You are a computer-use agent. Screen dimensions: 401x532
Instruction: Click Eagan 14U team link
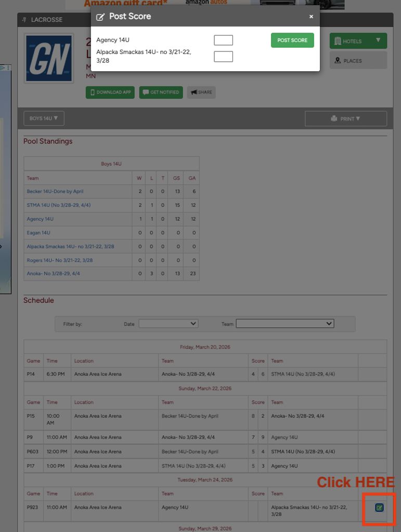pos(38,233)
